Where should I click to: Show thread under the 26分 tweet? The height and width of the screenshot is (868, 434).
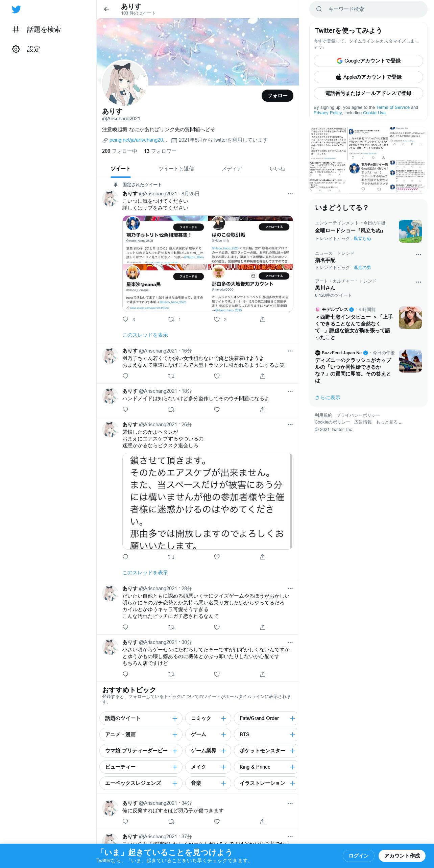click(145, 573)
